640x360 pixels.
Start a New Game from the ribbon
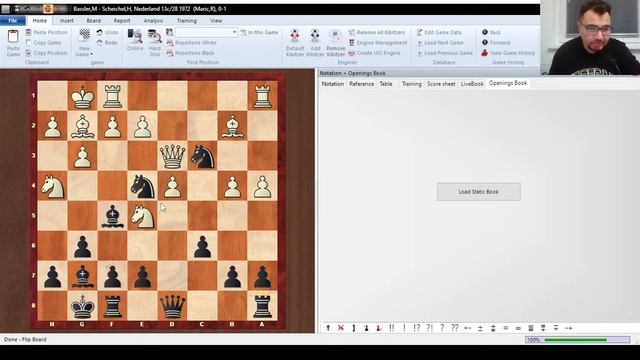click(x=84, y=42)
